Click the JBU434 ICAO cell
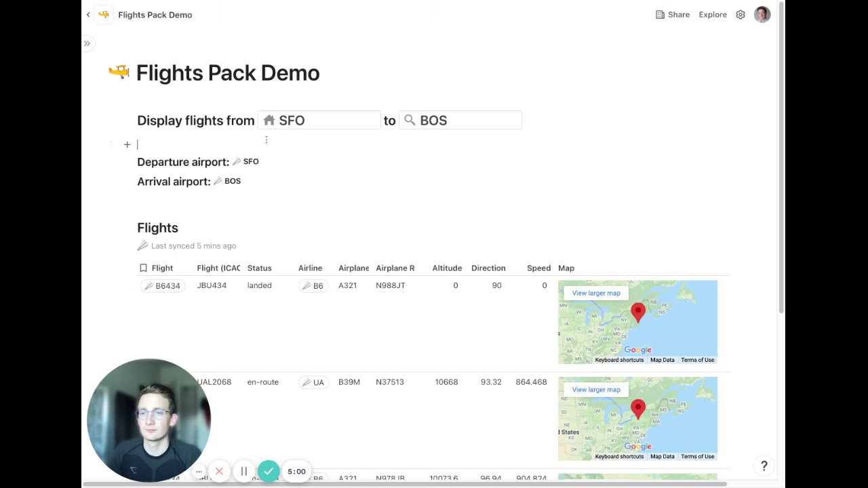The height and width of the screenshot is (488, 868). 212,285
